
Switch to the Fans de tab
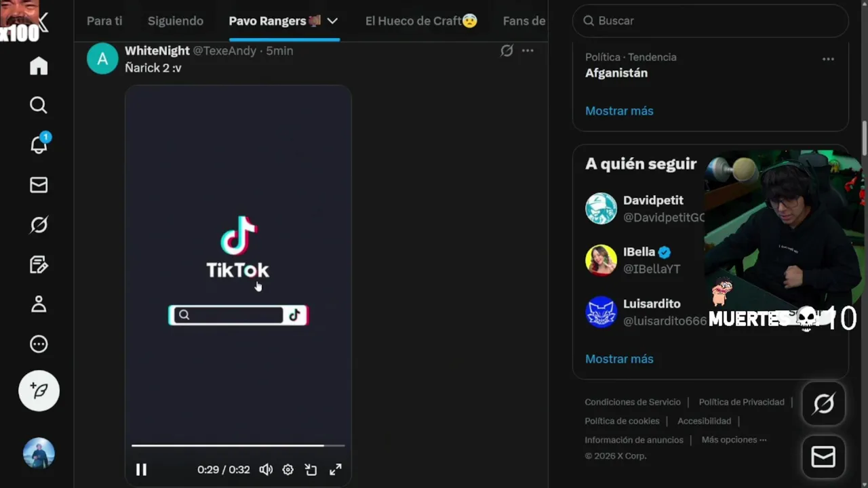(x=524, y=21)
